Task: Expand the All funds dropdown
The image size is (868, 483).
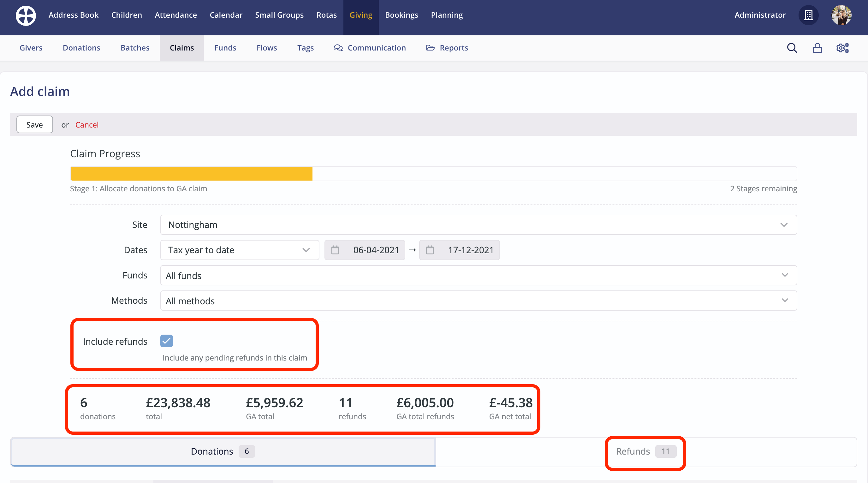Action: (x=479, y=275)
